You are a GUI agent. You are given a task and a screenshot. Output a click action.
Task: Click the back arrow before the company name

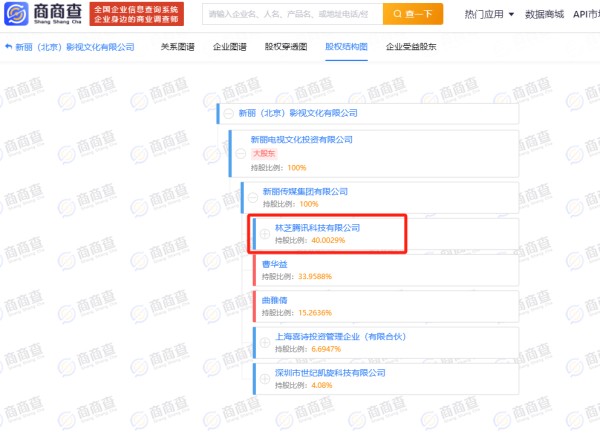pos(8,47)
